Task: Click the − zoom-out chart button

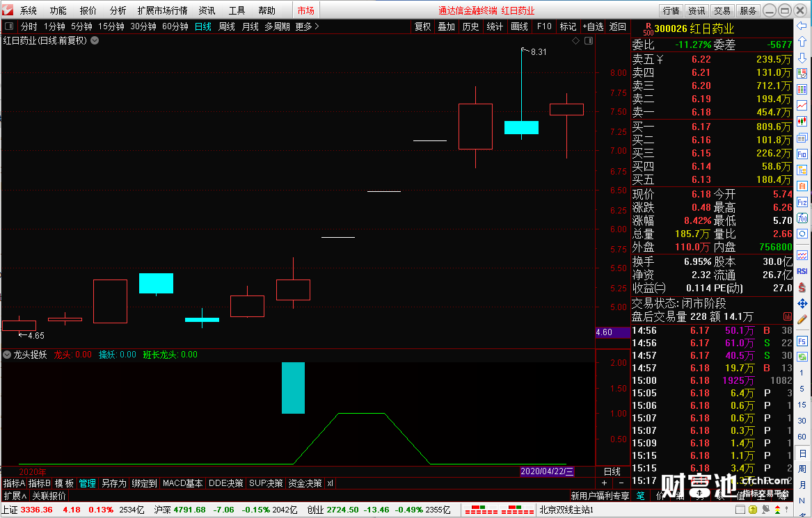Action: 621,483
